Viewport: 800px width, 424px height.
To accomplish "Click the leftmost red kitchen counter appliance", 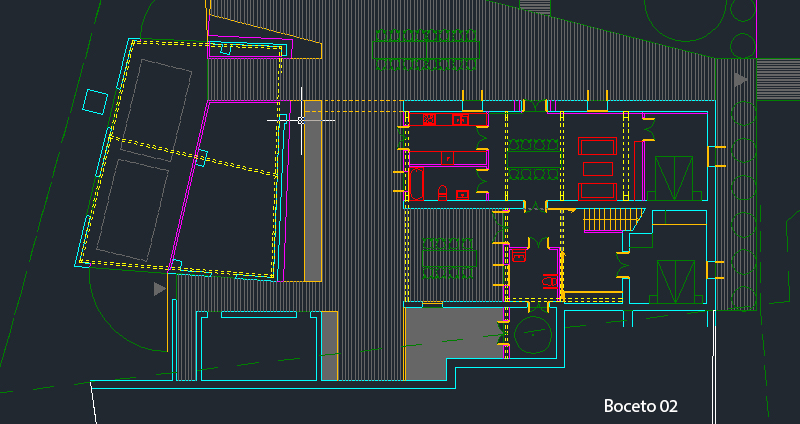I will (x=429, y=120).
